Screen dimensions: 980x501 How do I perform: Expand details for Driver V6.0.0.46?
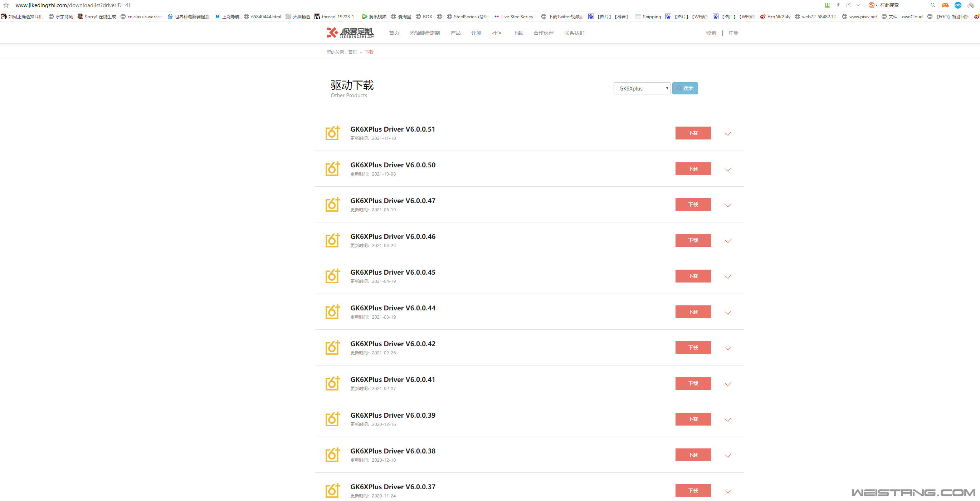[727, 241]
